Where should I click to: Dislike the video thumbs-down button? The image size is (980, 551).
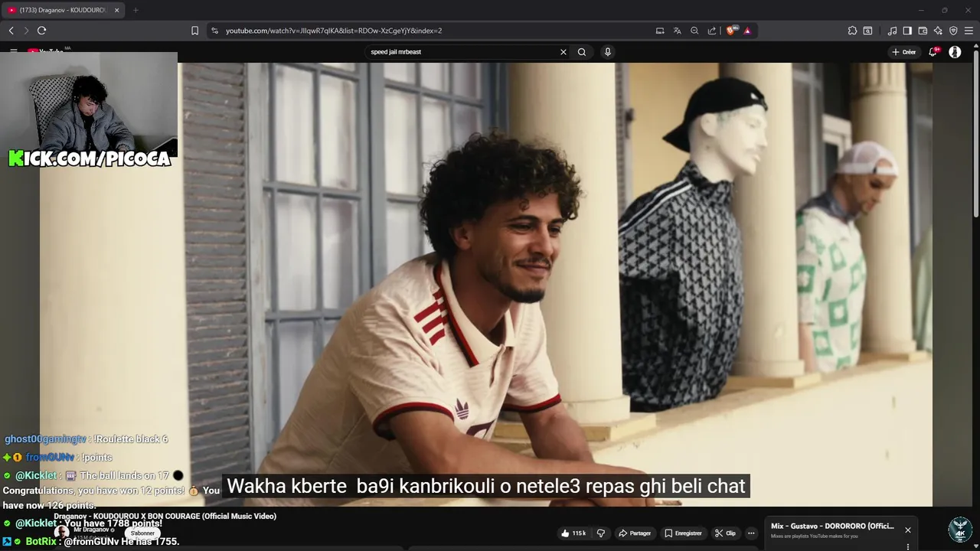(601, 533)
